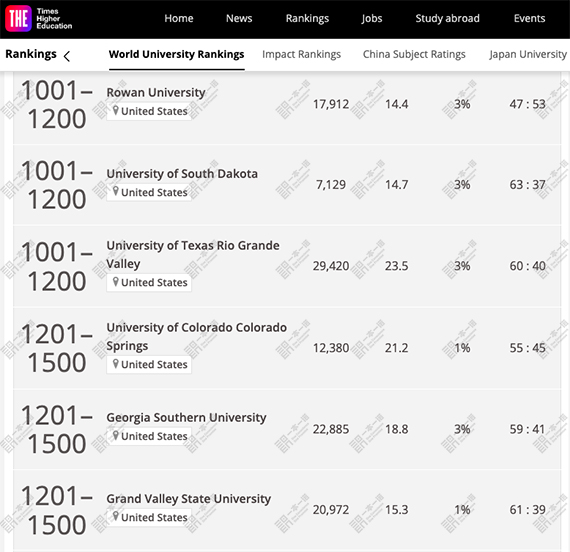Image resolution: width=570 pixels, height=552 pixels.
Task: Switch to China Subject Ratings tab
Action: 414,55
